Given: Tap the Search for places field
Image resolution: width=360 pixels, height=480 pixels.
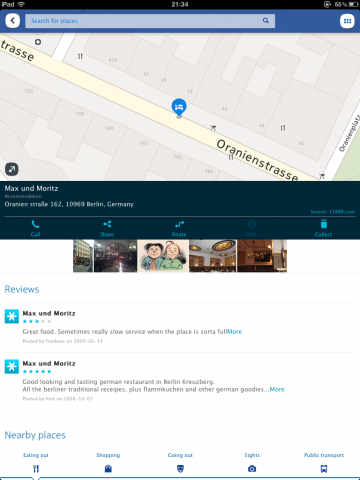Looking at the screenshot, I should 150,21.
